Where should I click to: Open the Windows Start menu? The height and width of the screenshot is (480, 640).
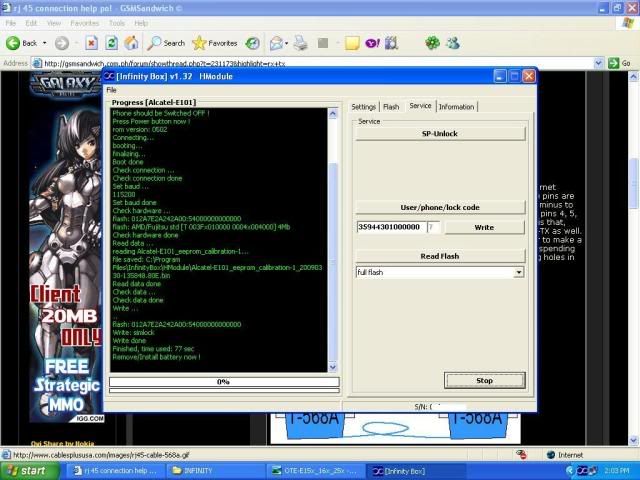(x=26, y=470)
